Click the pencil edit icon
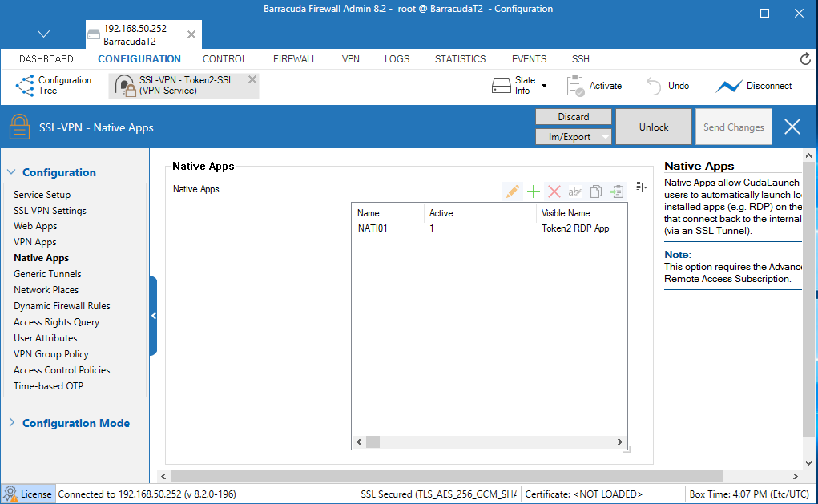The width and height of the screenshot is (818, 504). click(512, 192)
